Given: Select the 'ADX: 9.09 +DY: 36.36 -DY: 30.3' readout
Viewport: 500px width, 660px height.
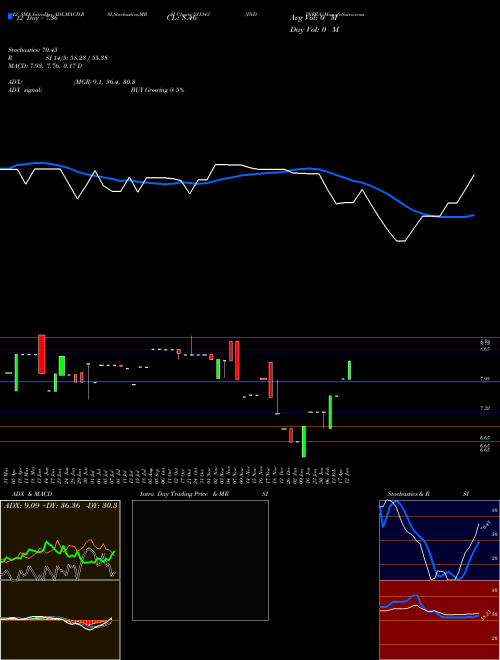Looking at the screenshot, I should [x=61, y=505].
